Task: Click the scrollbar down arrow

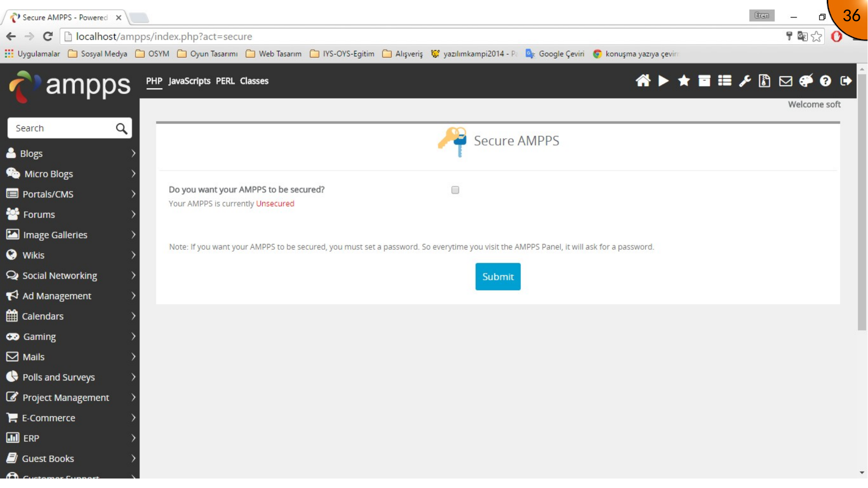Action: tap(862, 473)
